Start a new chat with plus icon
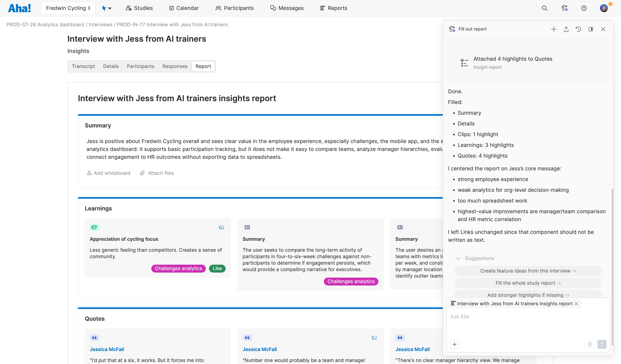 [x=554, y=29]
